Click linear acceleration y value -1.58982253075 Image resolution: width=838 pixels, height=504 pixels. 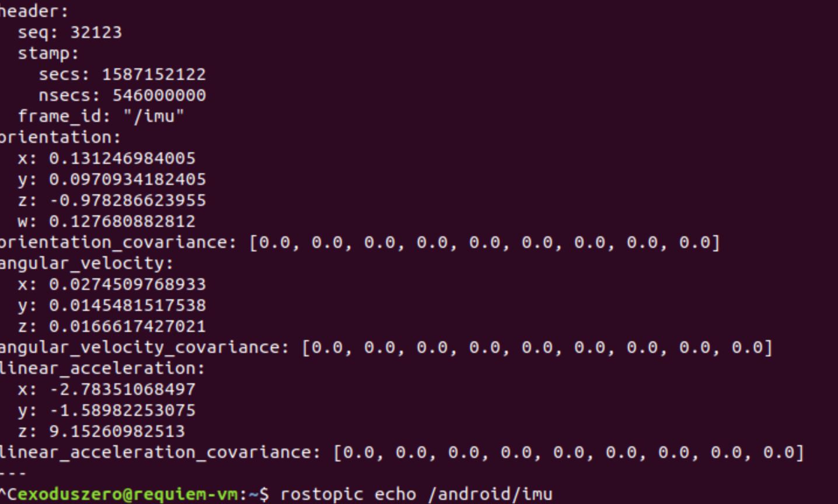122,410
